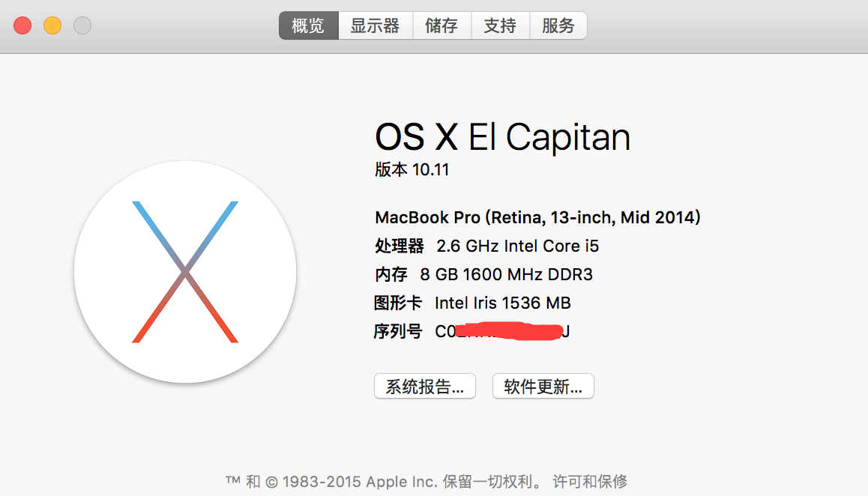Minimize window using the yellow button

point(52,25)
